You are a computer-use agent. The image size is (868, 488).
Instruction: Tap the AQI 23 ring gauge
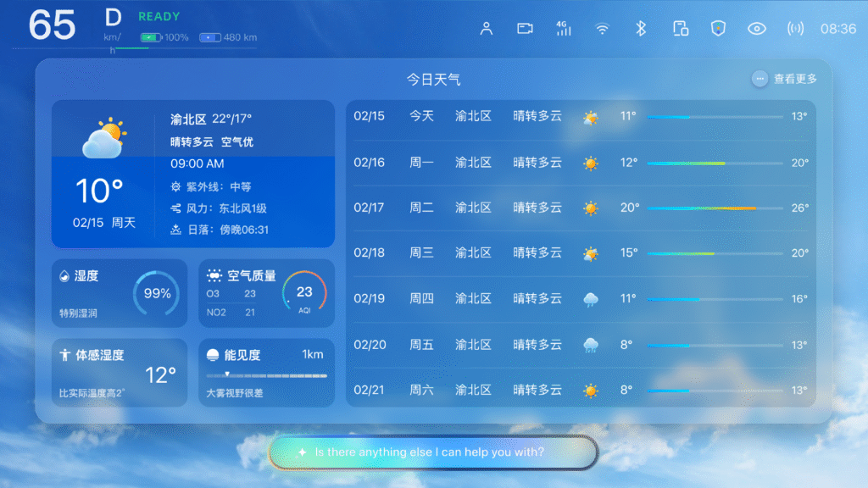304,293
